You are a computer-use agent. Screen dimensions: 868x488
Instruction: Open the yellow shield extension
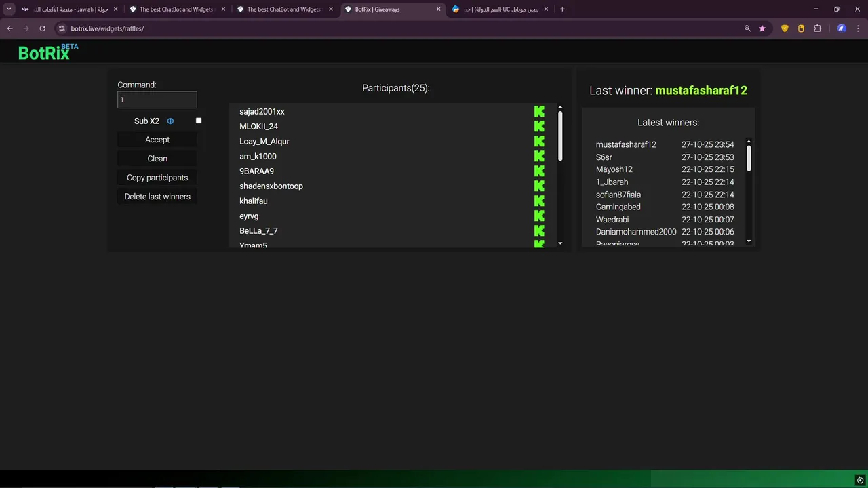(x=785, y=28)
